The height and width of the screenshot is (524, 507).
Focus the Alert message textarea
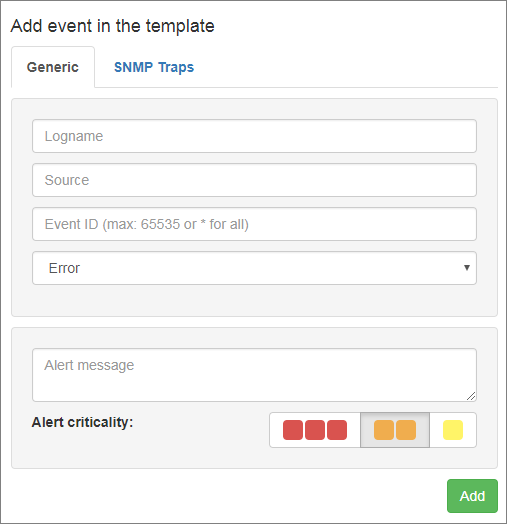[x=254, y=375]
